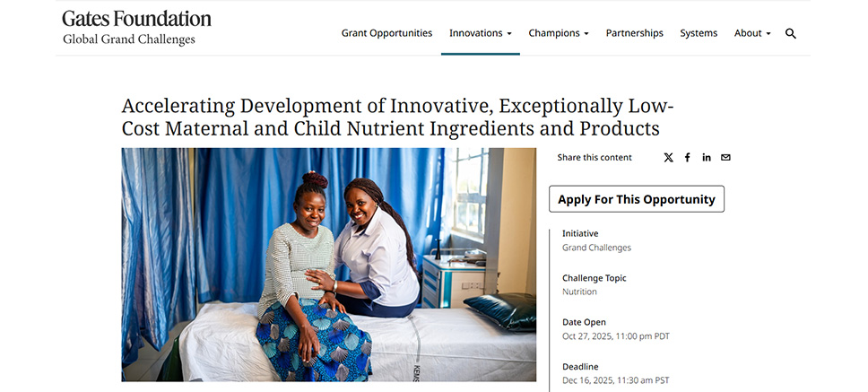Expand the Innovations dropdown menu
Screen dimensions: 868x392
click(480, 33)
